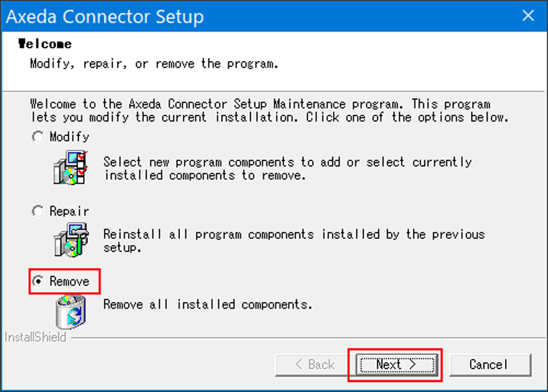
Task: Click the Axeda Connector Setup title bar
Action: [x=259, y=16]
